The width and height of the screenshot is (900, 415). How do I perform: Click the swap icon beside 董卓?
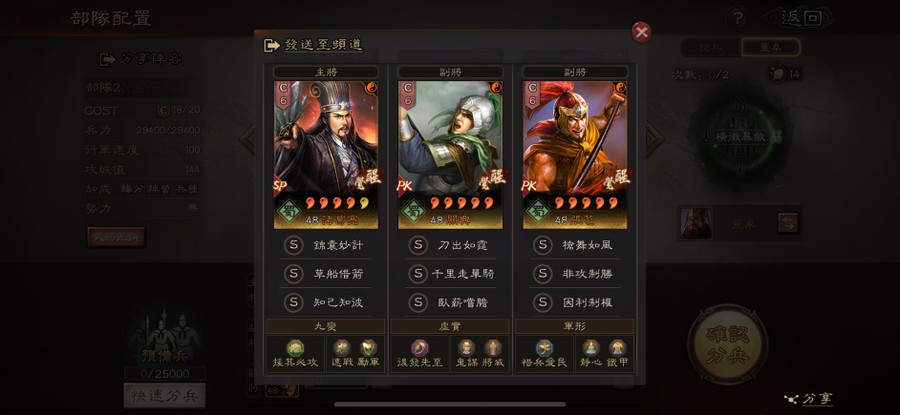[x=788, y=223]
